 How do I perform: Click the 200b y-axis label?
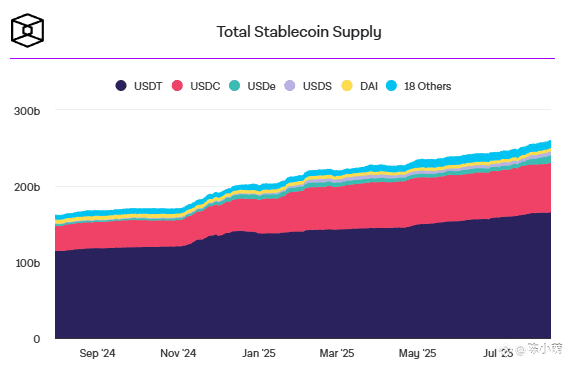point(27,188)
